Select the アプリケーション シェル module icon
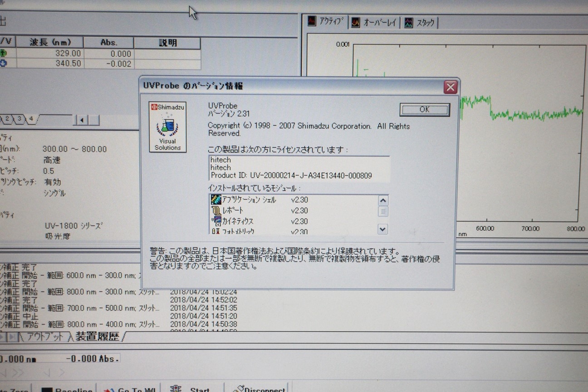Viewport: 588px width, 392px height. click(x=216, y=200)
